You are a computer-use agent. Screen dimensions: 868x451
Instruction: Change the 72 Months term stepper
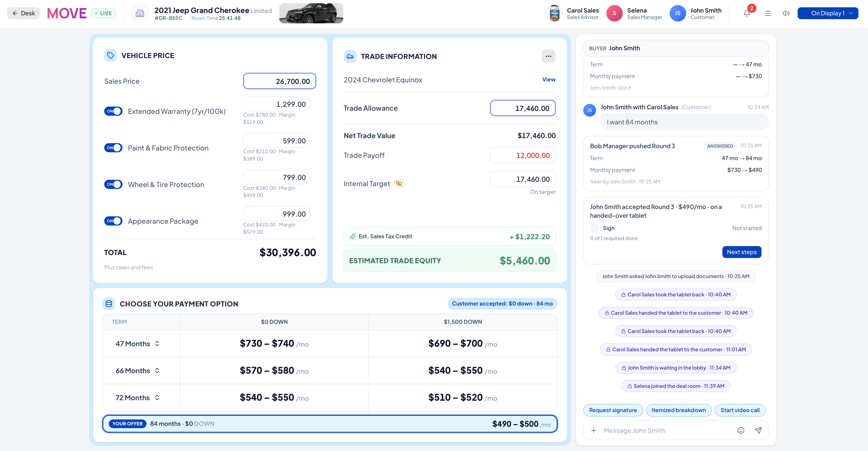click(x=157, y=397)
